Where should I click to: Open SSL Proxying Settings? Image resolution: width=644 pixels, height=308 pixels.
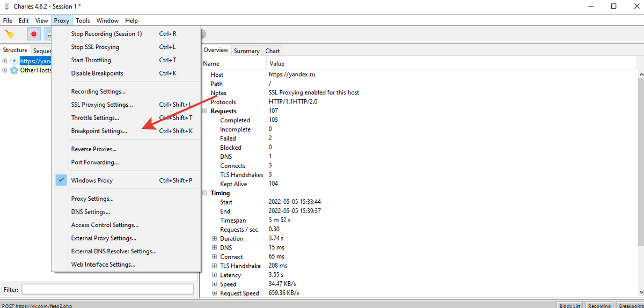pyautogui.click(x=126, y=105)
